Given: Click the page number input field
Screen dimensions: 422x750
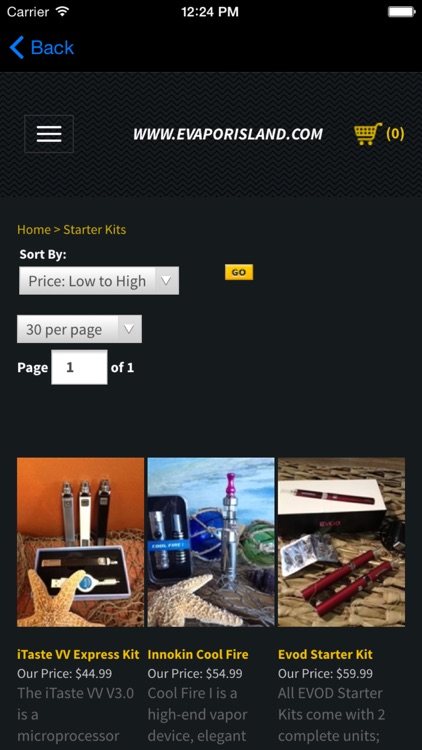Looking at the screenshot, I should (x=79, y=367).
